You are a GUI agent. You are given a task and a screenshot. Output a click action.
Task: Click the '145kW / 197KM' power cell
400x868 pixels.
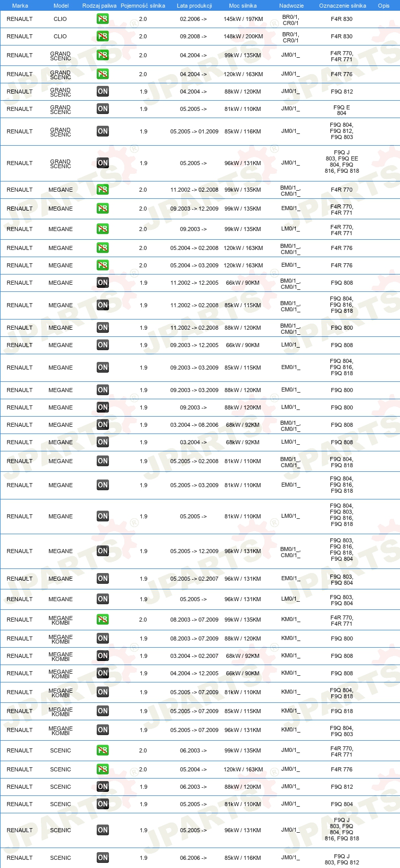click(x=243, y=19)
